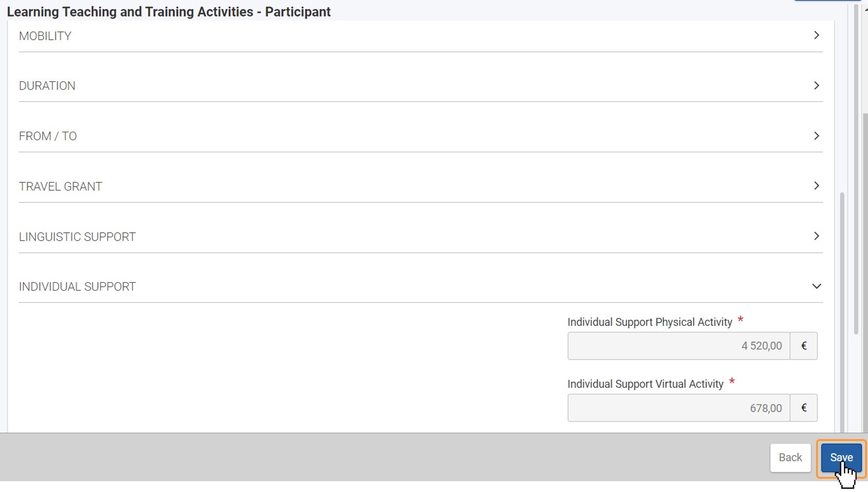Click the inner form vertical scrollbar
This screenshot has height=492, width=868.
[842, 312]
